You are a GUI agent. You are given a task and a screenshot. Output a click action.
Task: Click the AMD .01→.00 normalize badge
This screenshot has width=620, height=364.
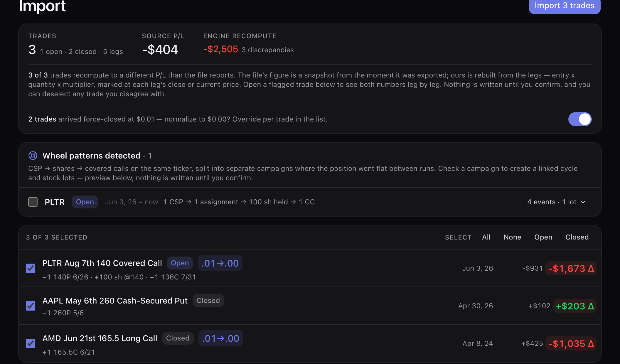(x=221, y=338)
